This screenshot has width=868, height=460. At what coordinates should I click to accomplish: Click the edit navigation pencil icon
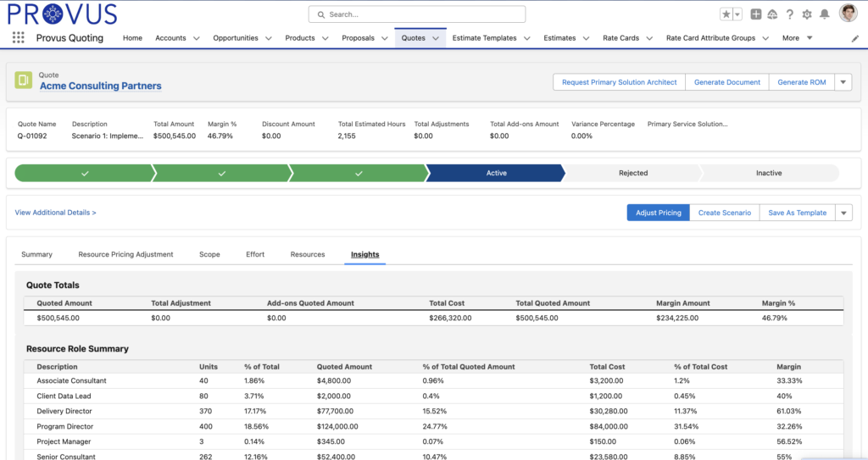(854, 38)
